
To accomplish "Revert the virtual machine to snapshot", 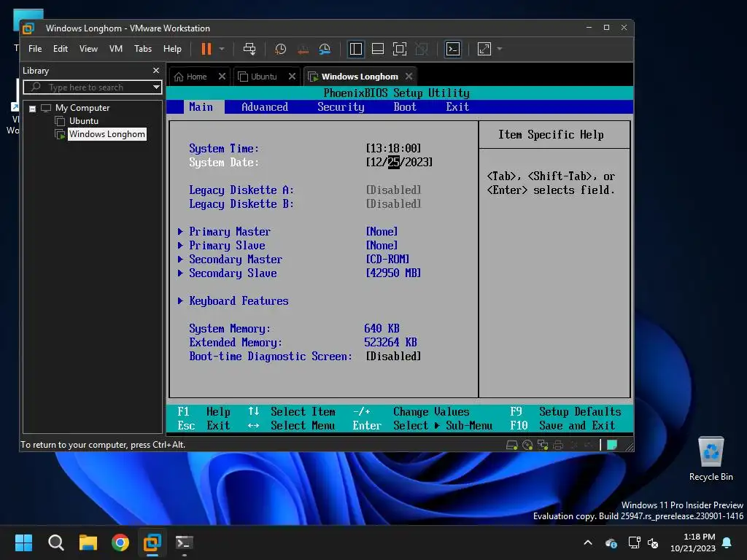I will click(303, 49).
